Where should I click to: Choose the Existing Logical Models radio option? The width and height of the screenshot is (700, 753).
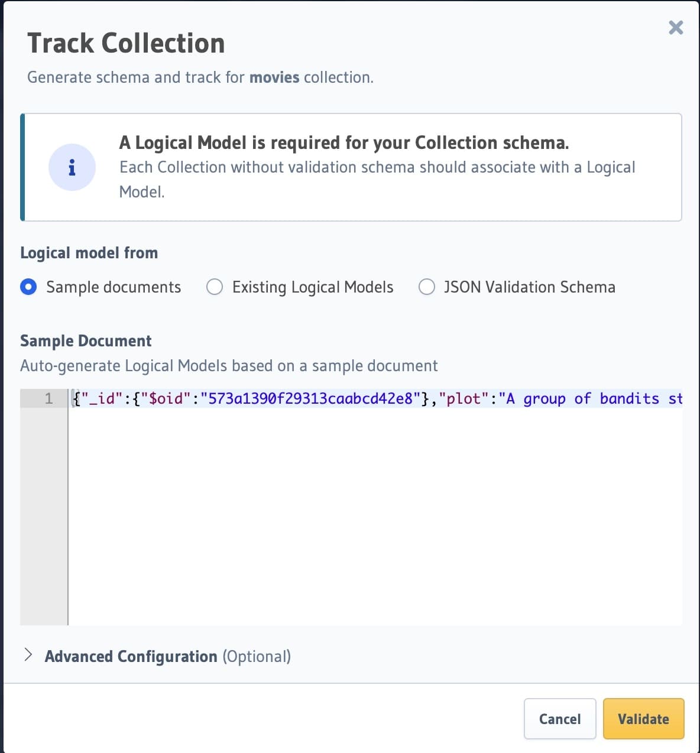pos(215,287)
